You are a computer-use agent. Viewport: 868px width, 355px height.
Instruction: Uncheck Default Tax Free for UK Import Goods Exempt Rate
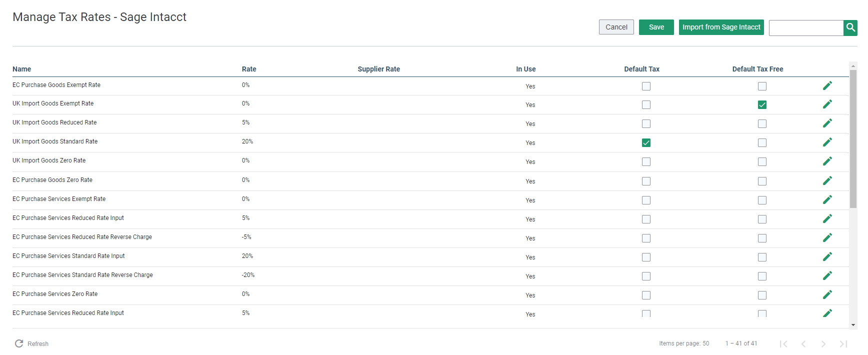pos(761,105)
